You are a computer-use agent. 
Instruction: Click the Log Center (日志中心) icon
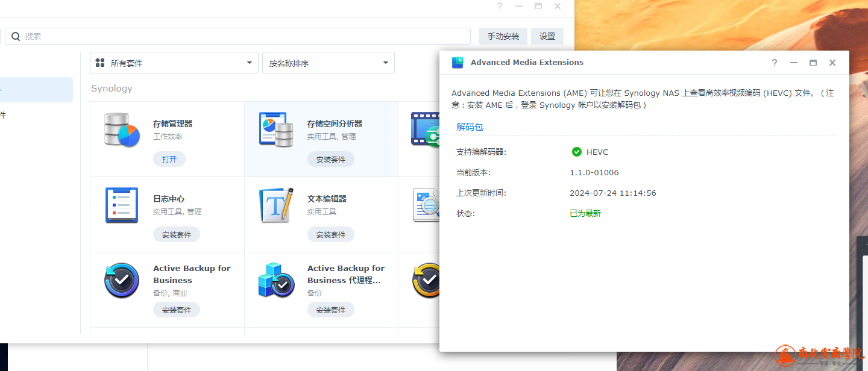pyautogui.click(x=122, y=205)
